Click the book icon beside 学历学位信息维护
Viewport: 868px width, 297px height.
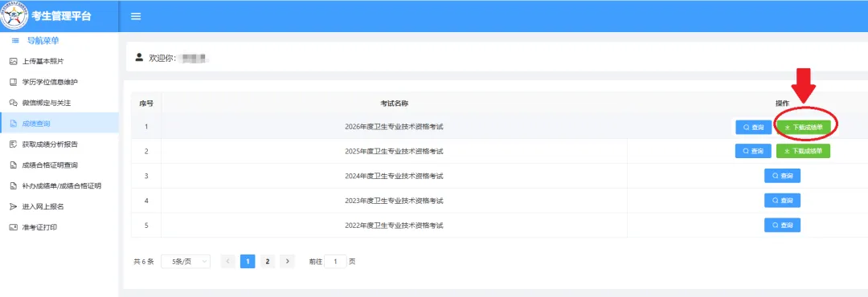tap(14, 82)
